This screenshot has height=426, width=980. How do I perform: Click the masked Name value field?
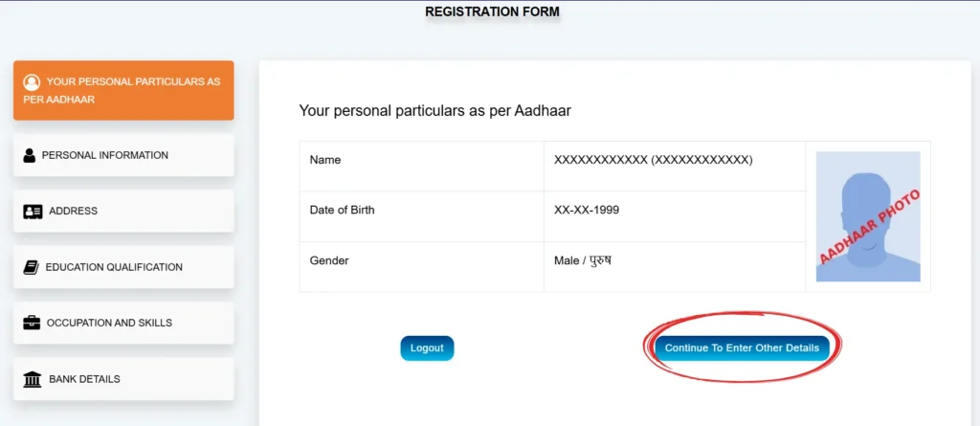[x=653, y=160]
